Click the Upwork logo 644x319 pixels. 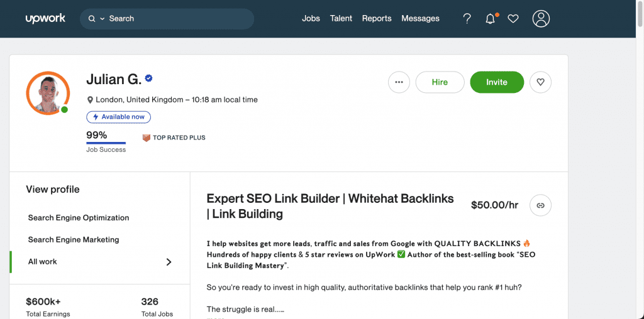(45, 18)
